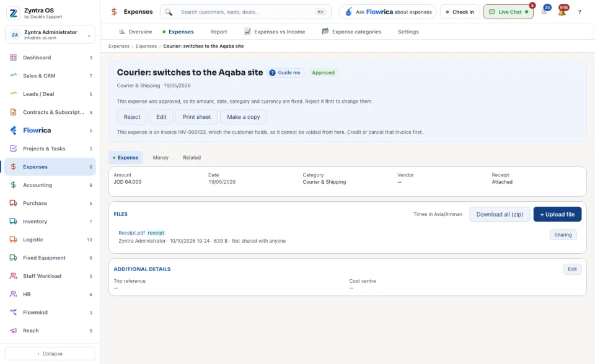Toggle the Check in status button
Image resolution: width=595 pixels, height=364 pixels.
tap(460, 12)
